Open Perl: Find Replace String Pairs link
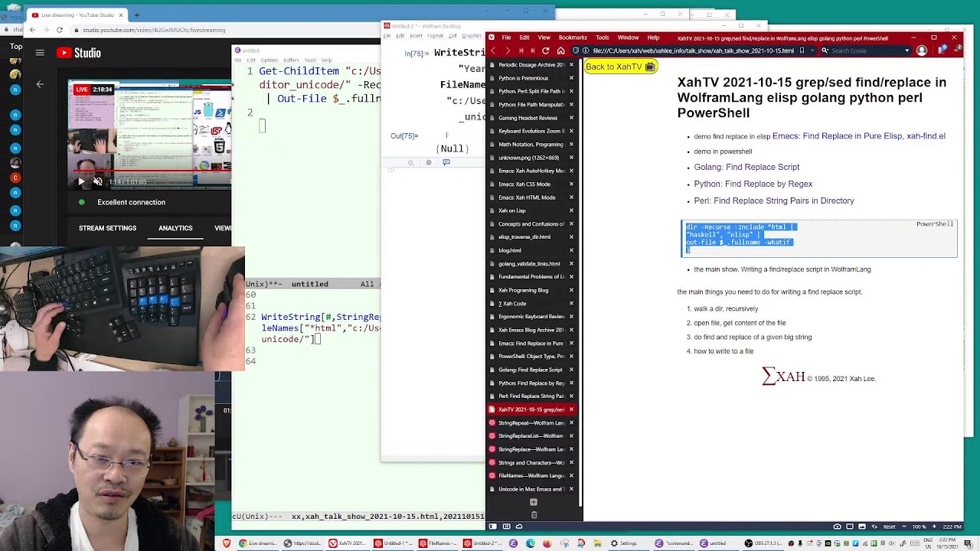Image resolution: width=980 pixels, height=551 pixels. tap(774, 201)
